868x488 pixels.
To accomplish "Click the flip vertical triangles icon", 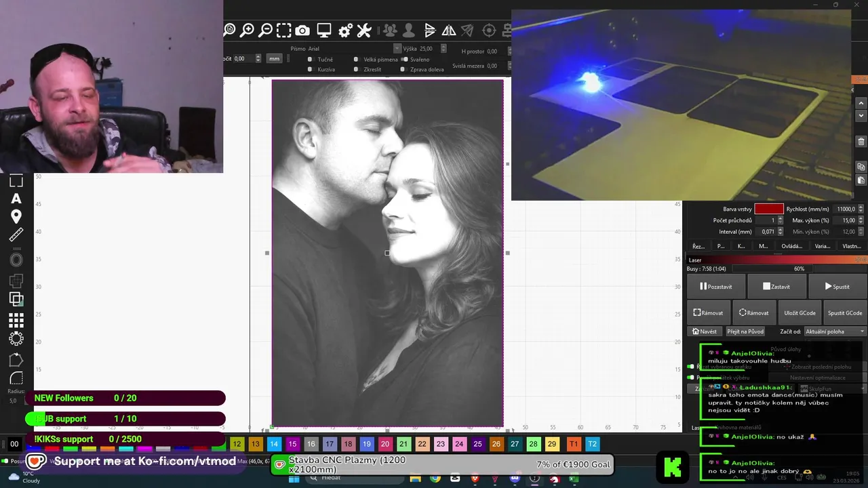I will click(430, 30).
